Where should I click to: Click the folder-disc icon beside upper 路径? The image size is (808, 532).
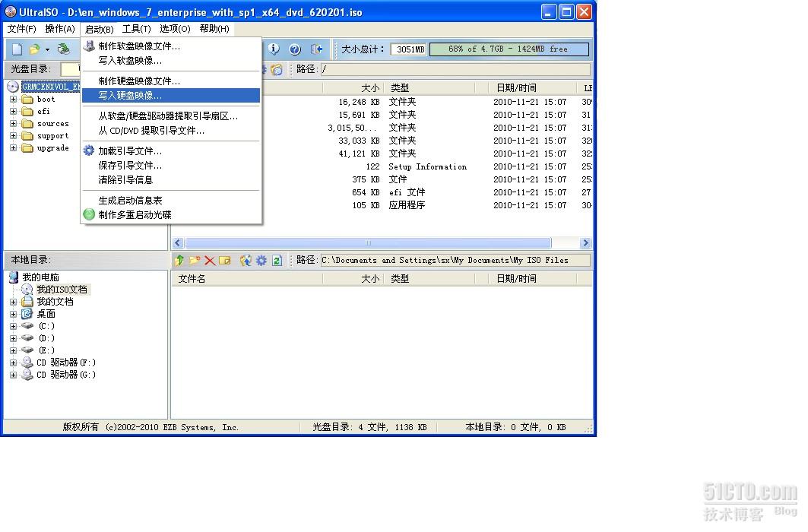tap(277, 69)
